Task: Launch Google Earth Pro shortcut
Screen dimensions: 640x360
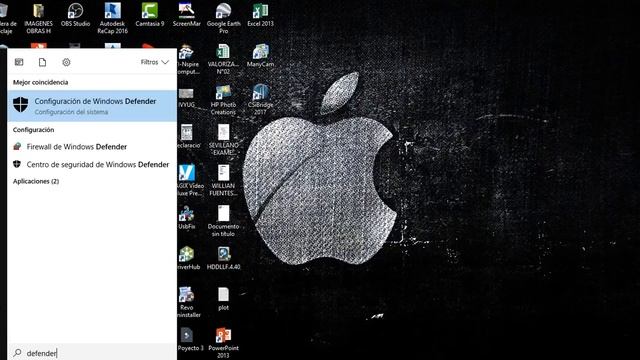Action: point(223,18)
